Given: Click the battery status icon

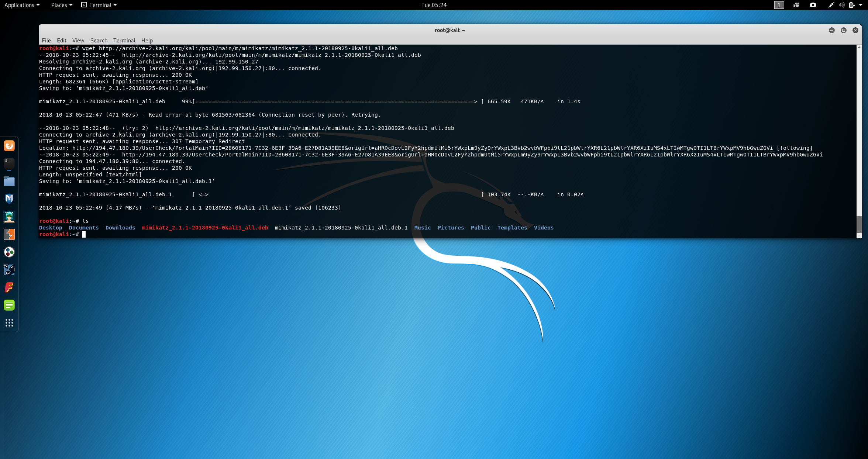Looking at the screenshot, I should tap(852, 5).
